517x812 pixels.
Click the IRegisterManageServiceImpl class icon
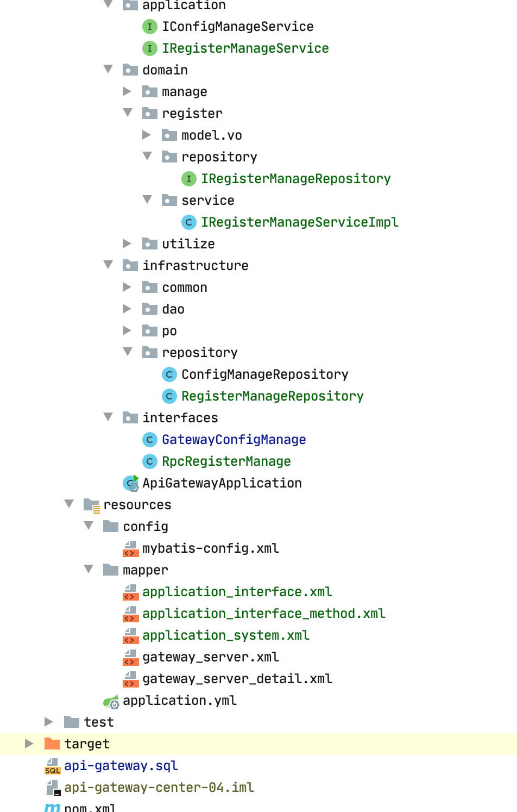188,222
